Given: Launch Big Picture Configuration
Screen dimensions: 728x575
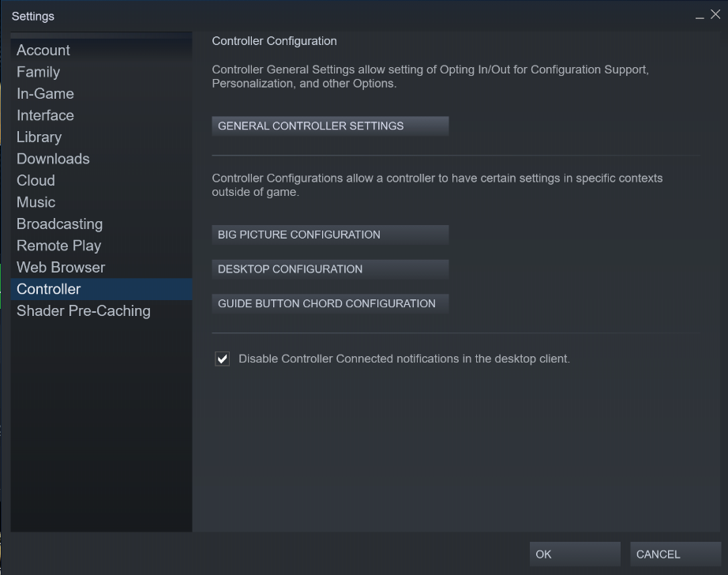Looking at the screenshot, I should tap(330, 235).
